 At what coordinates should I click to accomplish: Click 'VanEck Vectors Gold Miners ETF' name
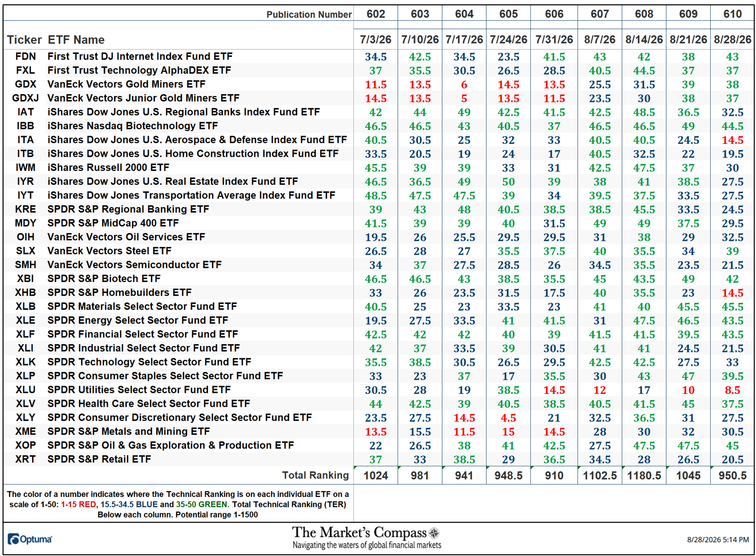[126, 84]
